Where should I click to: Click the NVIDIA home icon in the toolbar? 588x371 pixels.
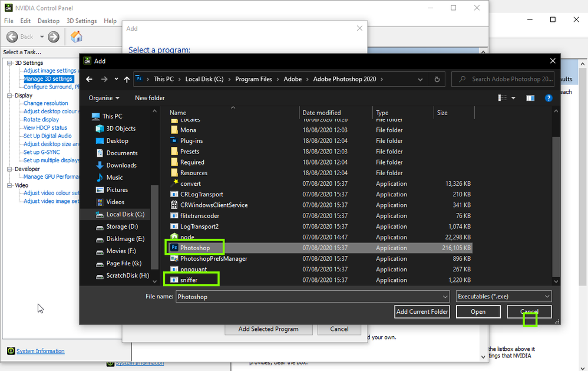point(77,36)
